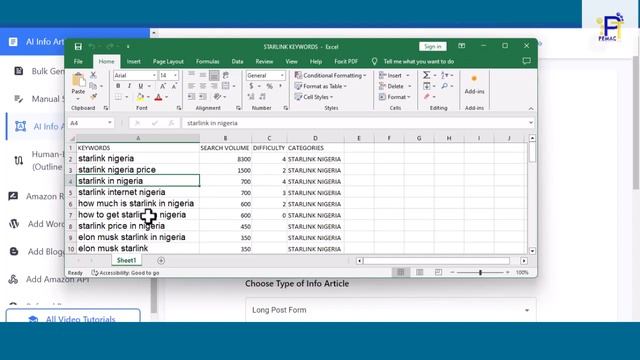Open the font name dropdown showing Arial

click(x=154, y=76)
